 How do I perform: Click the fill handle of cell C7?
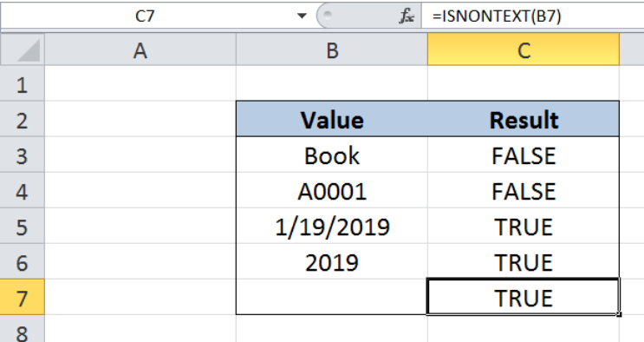(619, 314)
